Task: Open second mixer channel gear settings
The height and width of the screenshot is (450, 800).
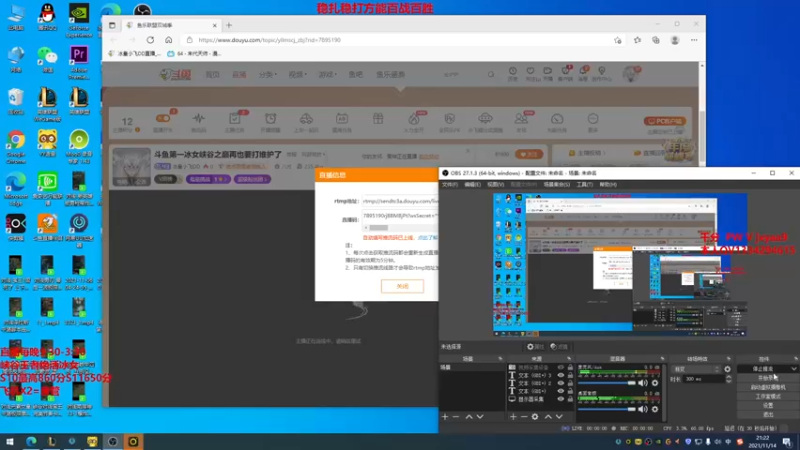Action: pos(655,409)
